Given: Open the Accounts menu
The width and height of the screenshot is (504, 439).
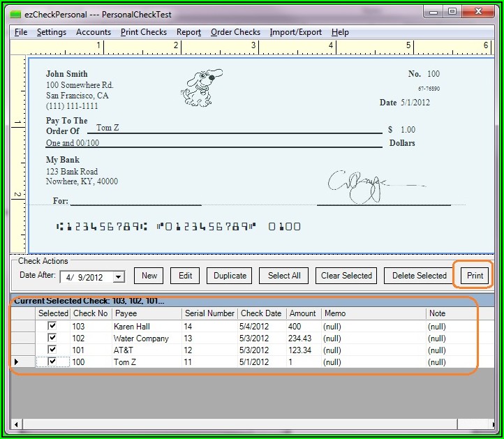Looking at the screenshot, I should [x=94, y=32].
